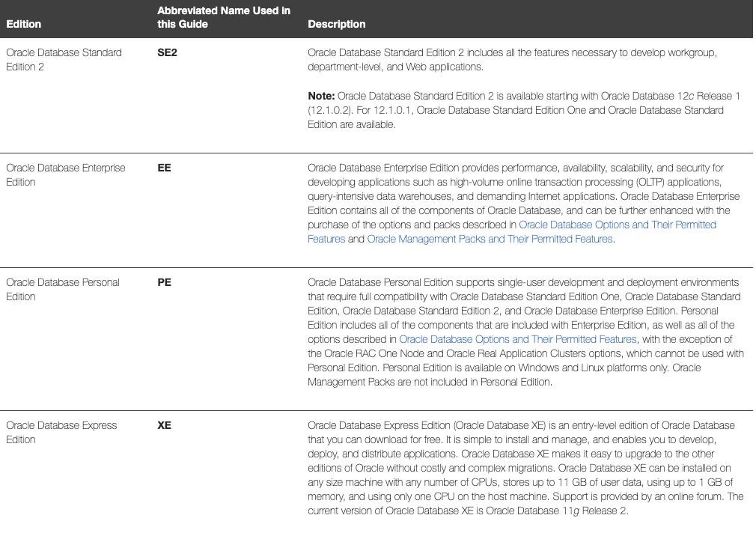Select the SE2 abbreviation cell

point(168,52)
